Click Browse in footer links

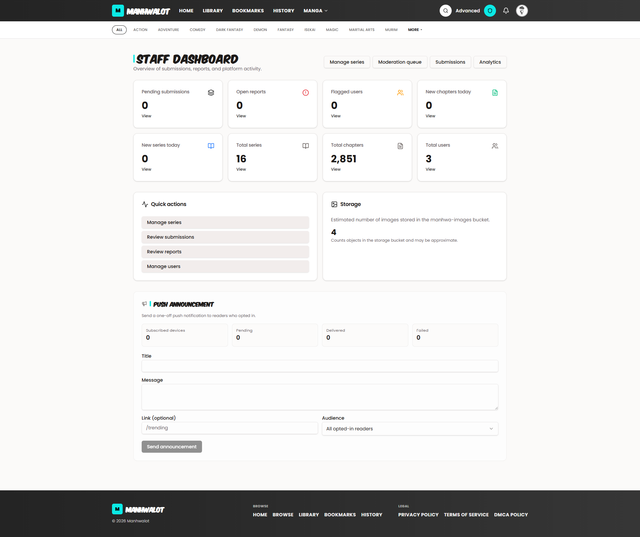click(283, 515)
